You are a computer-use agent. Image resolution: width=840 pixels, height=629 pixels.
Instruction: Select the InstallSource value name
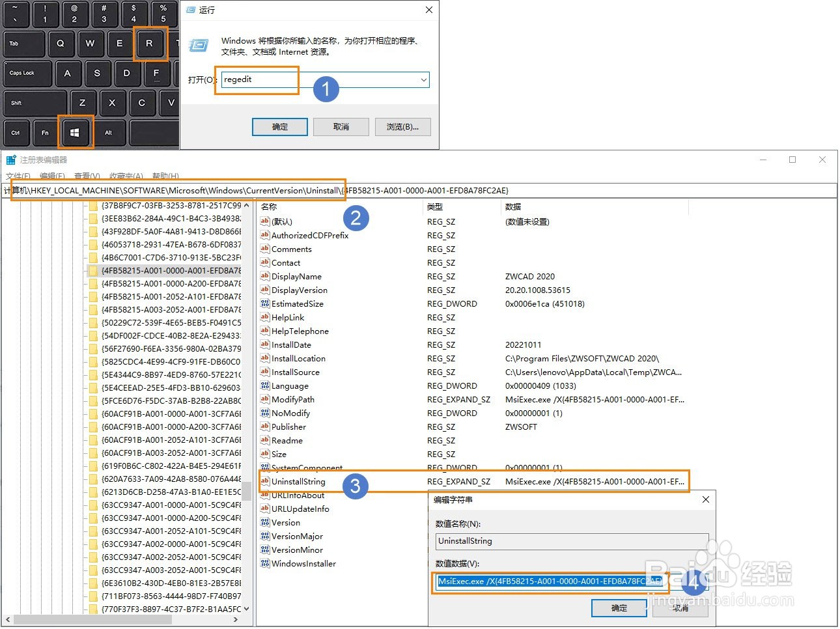tap(296, 372)
